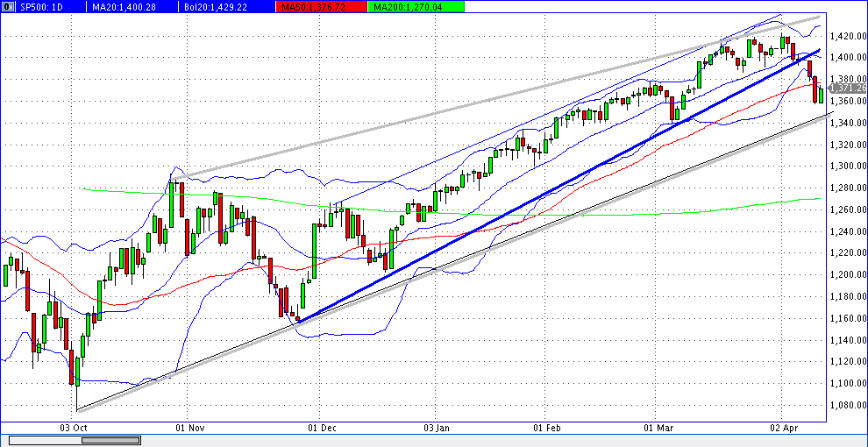Click the 1,300.00 price axis label
The image size is (868, 447).
tap(848, 166)
